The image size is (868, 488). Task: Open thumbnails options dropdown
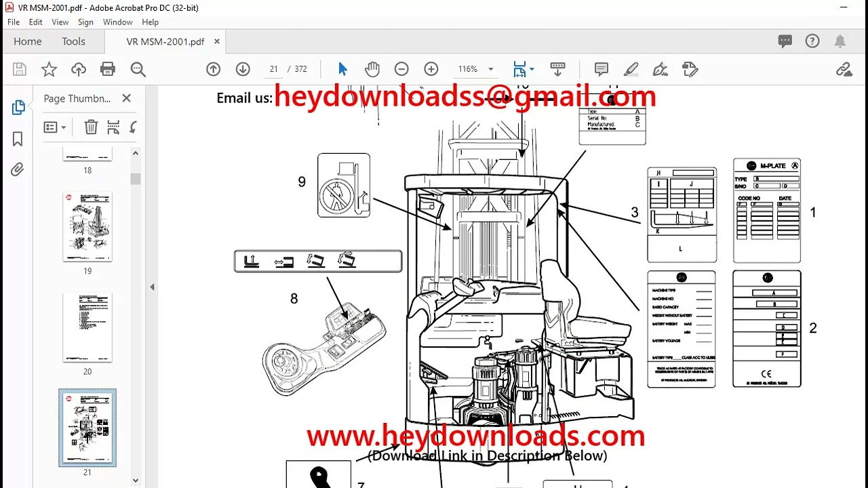(54, 127)
